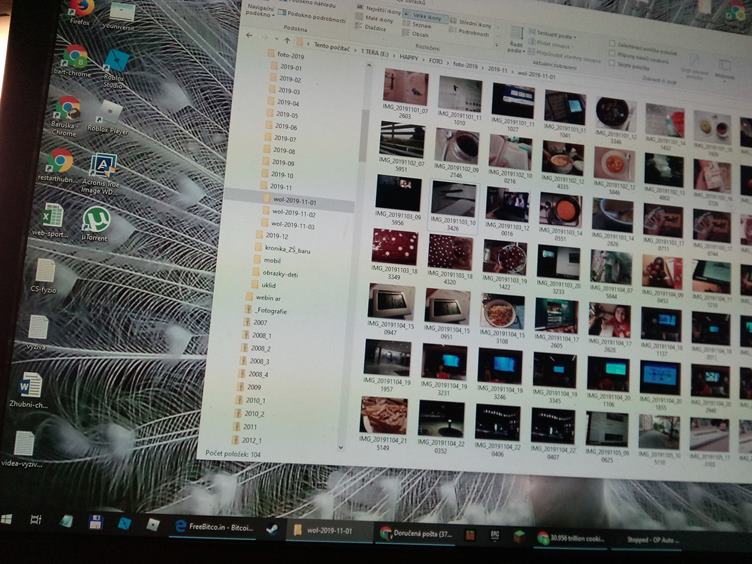Image resolution: width=752 pixels, height=564 pixels.
Task: Open the Windows Start menu
Action: [7, 519]
